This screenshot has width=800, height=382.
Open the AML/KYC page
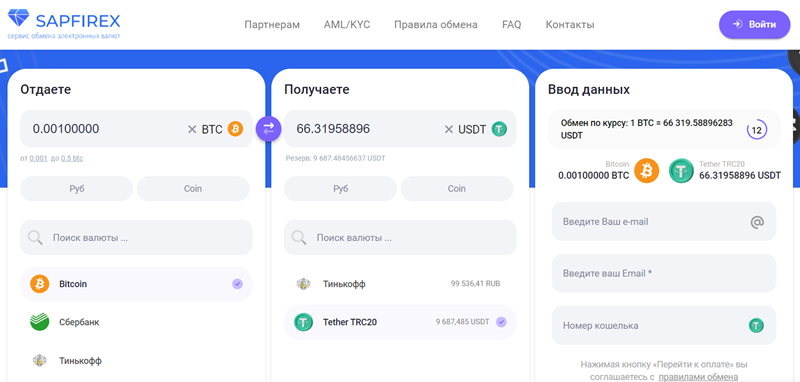pyautogui.click(x=347, y=24)
